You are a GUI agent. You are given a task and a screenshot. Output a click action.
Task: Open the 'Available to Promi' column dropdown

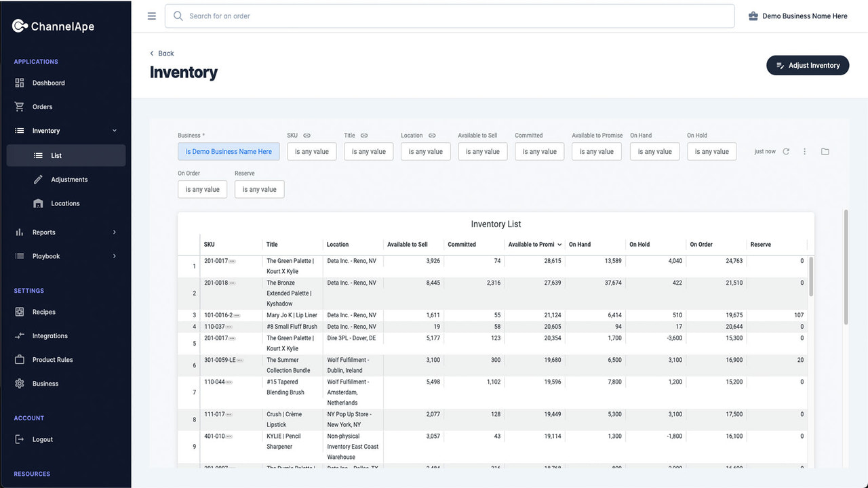pyautogui.click(x=561, y=244)
